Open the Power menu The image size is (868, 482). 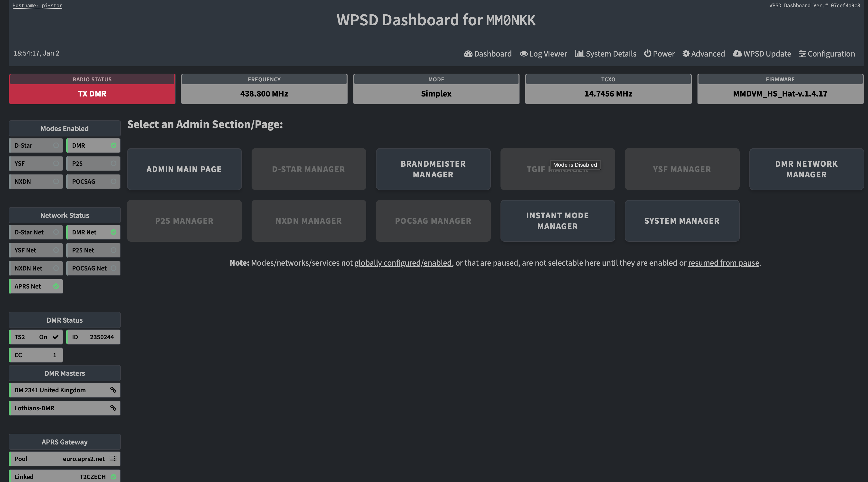(x=660, y=54)
